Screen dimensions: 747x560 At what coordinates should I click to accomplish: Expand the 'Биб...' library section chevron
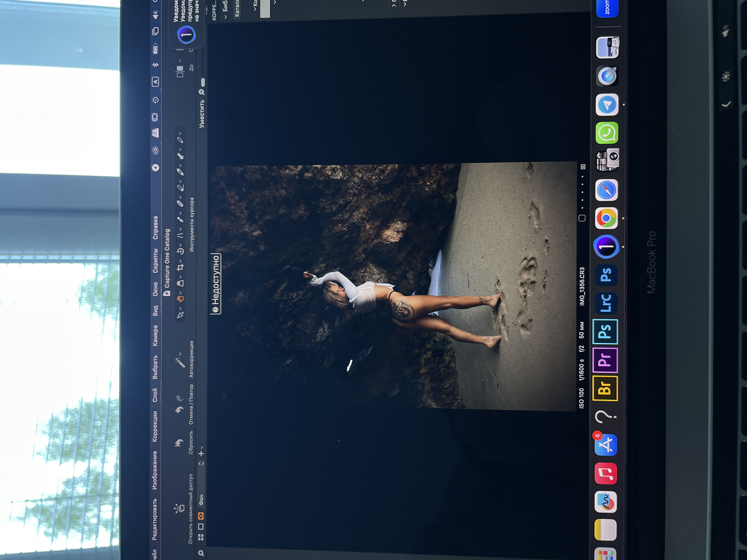pyautogui.click(x=226, y=17)
